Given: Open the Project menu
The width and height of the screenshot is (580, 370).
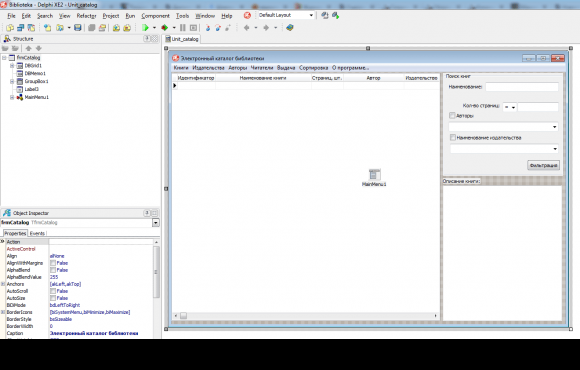Looking at the screenshot, I should pyautogui.click(x=111, y=16).
